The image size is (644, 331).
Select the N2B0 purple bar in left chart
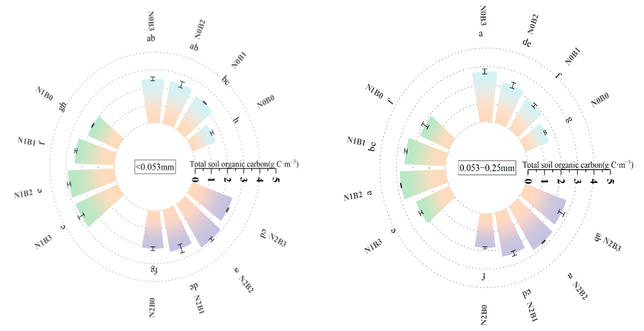pyautogui.click(x=153, y=229)
